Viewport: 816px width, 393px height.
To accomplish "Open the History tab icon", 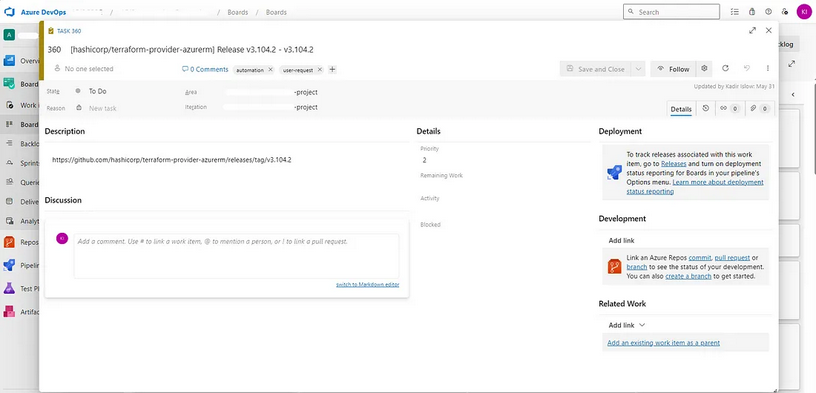I will 705,108.
